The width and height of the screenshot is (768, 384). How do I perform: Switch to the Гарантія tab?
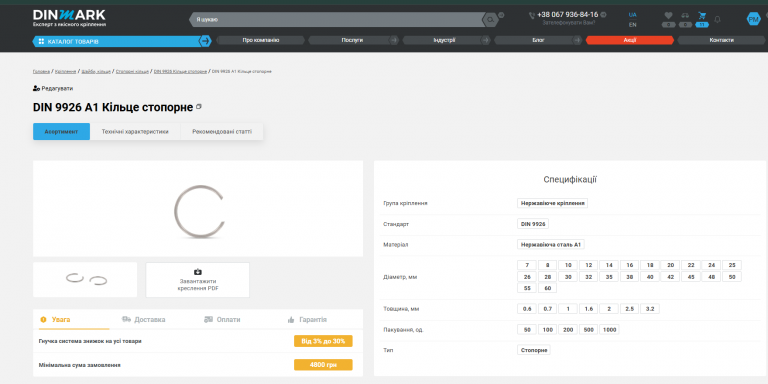point(307,320)
